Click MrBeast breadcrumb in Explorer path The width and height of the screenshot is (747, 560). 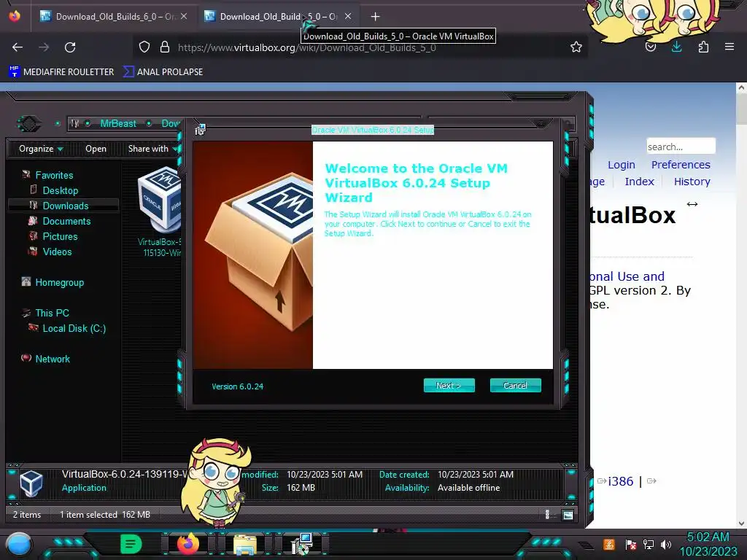(118, 123)
